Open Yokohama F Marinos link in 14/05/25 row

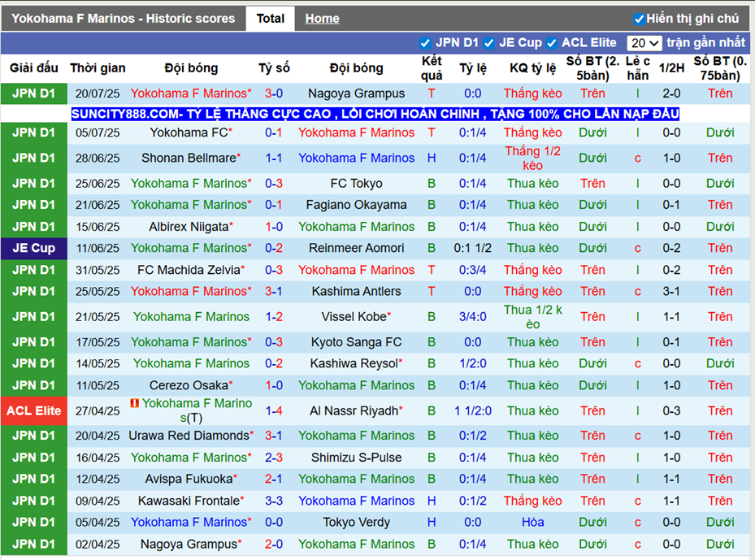[x=191, y=363]
